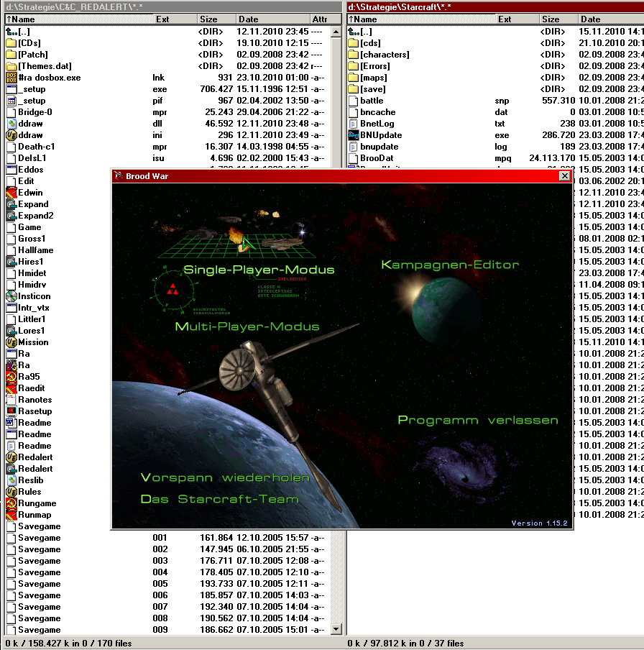The height and width of the screenshot is (650, 644).
Task: Select the Reslib file icon
Action: 11,480
